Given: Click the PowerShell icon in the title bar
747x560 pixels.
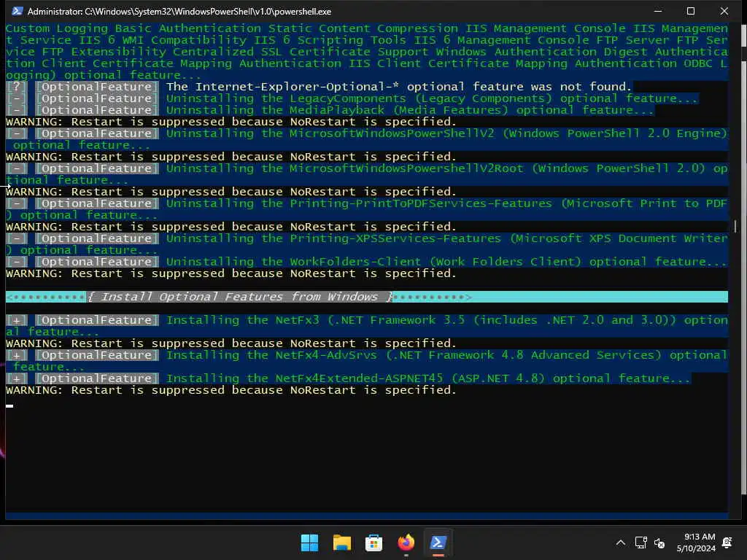Looking at the screenshot, I should click(18, 11).
